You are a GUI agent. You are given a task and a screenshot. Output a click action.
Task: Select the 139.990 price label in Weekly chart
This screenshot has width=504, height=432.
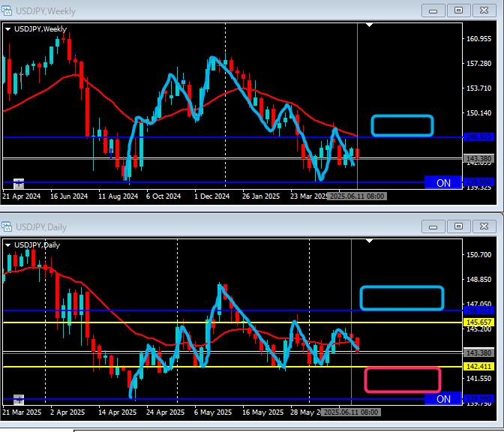pos(478,182)
